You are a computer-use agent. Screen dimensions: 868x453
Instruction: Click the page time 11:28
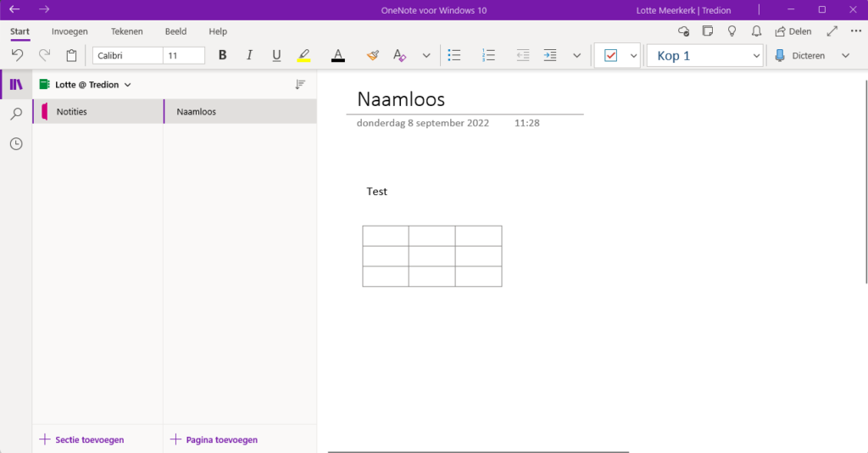(527, 123)
